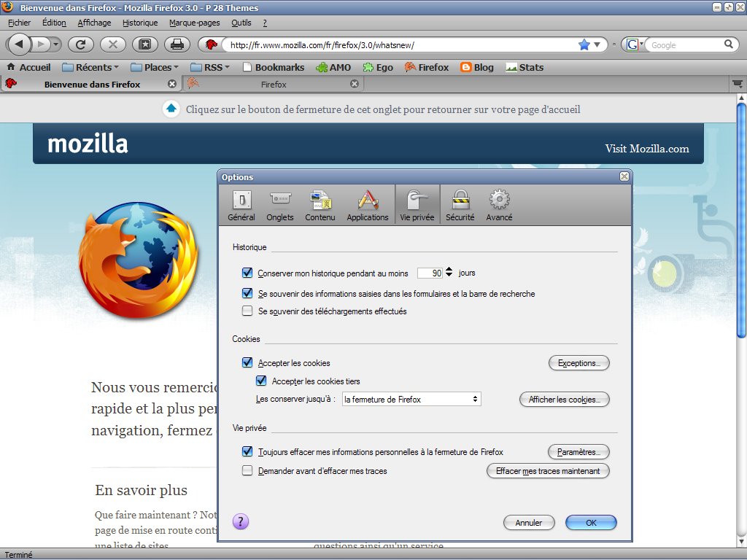Open the list all tabs dropdown
The height and width of the screenshot is (560, 747).
point(737,84)
